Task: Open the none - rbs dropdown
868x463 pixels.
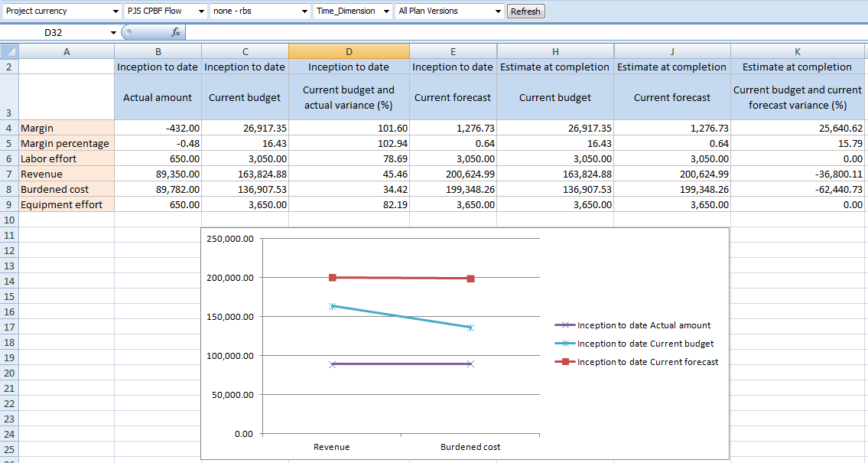Action: [x=304, y=11]
